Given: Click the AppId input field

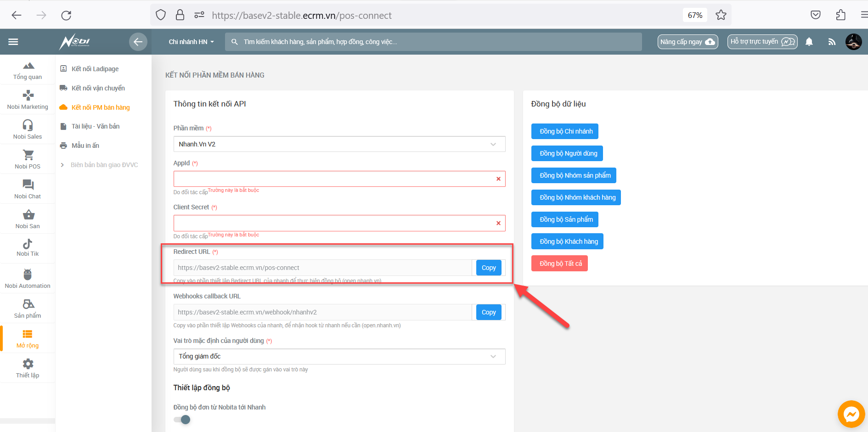Looking at the screenshot, I should (x=333, y=179).
